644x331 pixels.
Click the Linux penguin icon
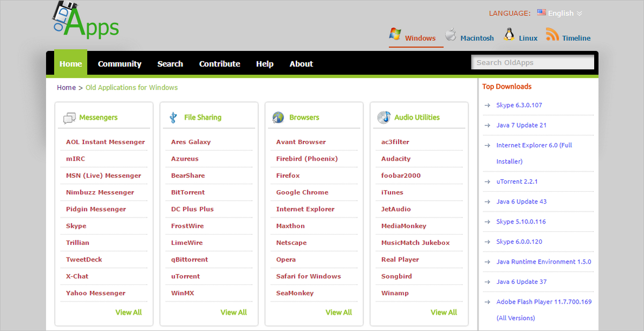(x=509, y=34)
